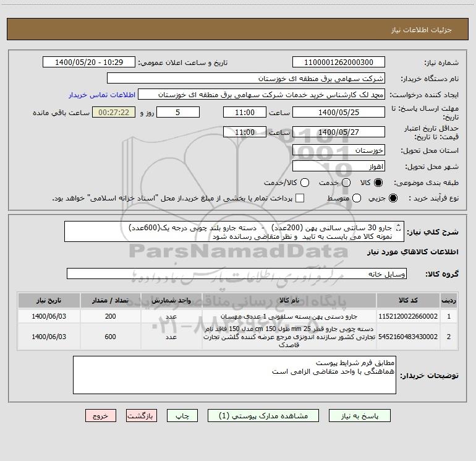Viewport: 476px width, 461px height.
Task: Click the 'استان محل تحویل' field showing خوزستان
Action: [338, 150]
